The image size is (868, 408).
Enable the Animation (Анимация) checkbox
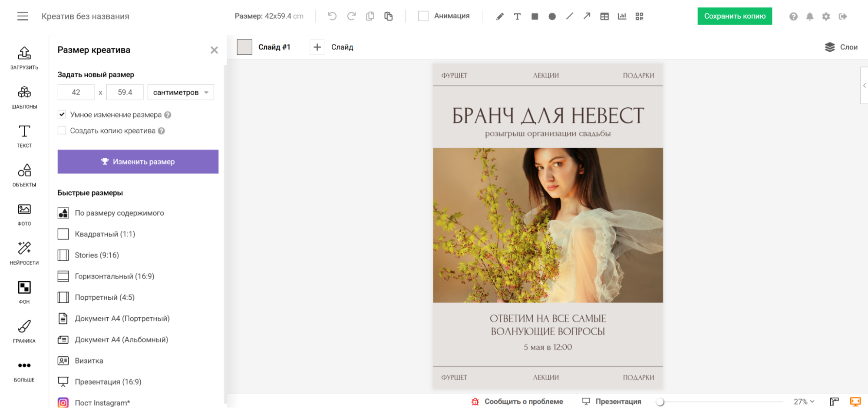423,16
